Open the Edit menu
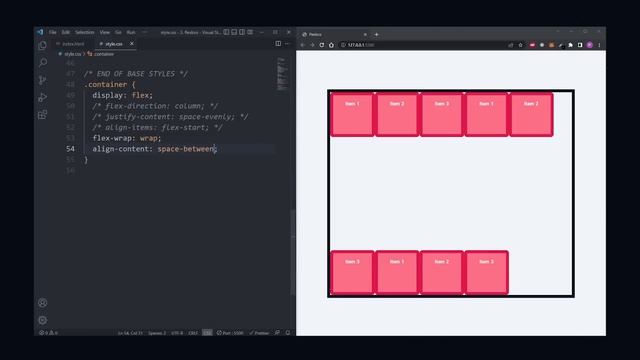The width and height of the screenshot is (640, 360). click(x=66, y=32)
